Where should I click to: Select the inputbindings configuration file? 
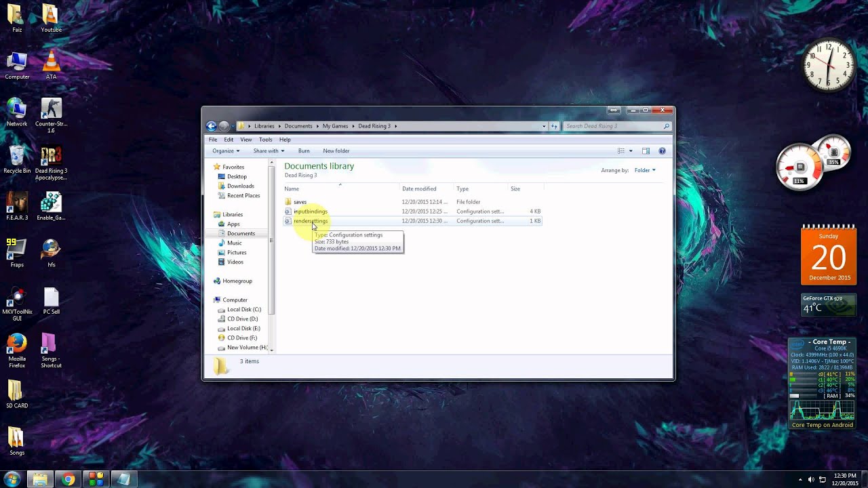tap(311, 211)
